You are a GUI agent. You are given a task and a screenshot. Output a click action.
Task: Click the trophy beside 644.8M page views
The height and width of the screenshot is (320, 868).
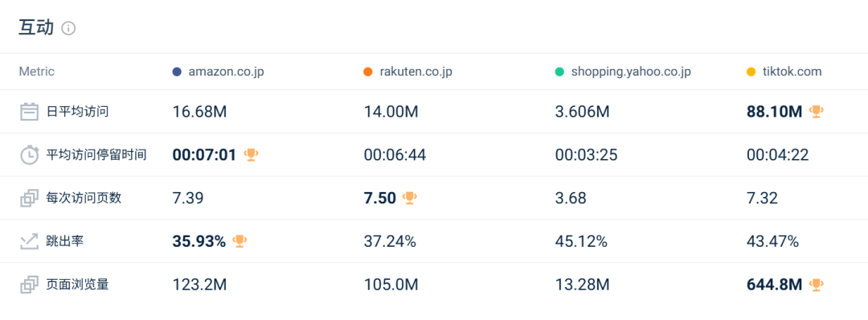coord(816,285)
